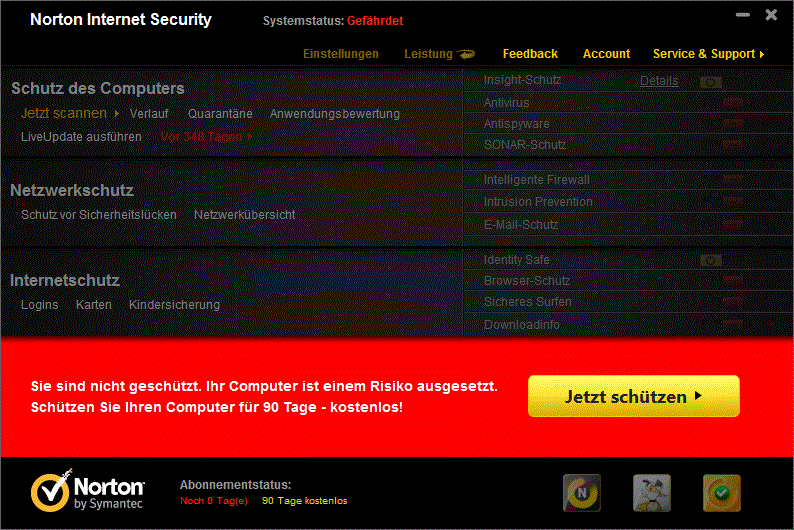Click the Leistung gauge icon
The width and height of the screenshot is (794, 530).
(466, 54)
